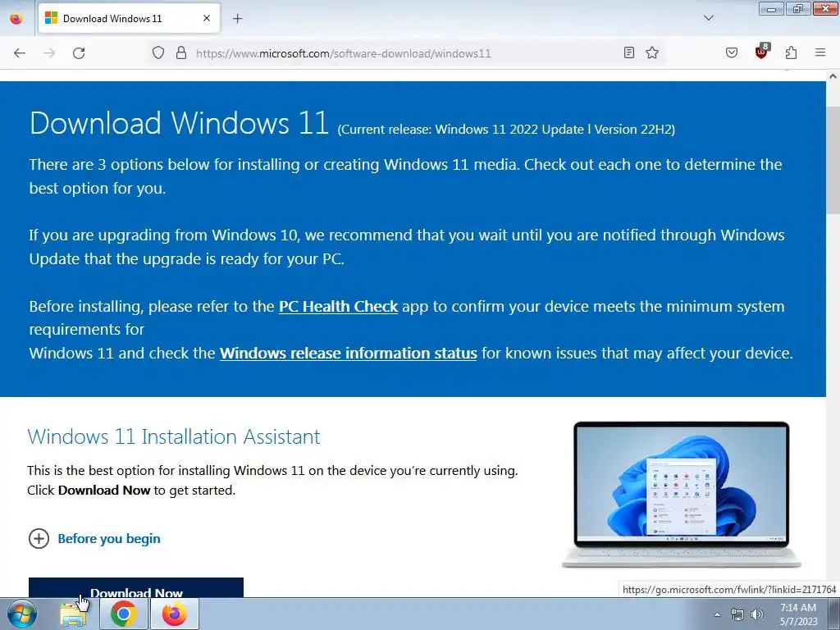840x630 pixels.
Task: Restore down the Firefox window
Action: coord(798,8)
